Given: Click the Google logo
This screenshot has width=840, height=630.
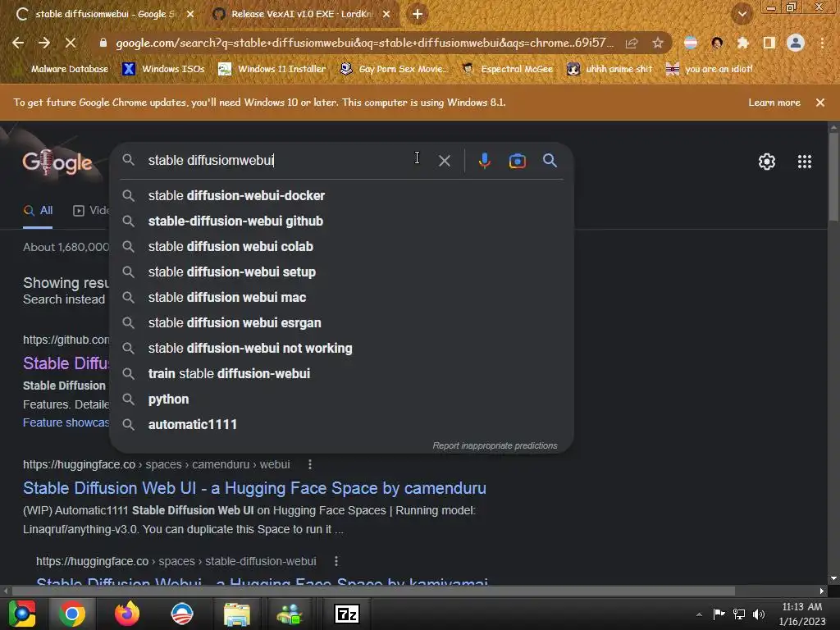Looking at the screenshot, I should pos(57,163).
